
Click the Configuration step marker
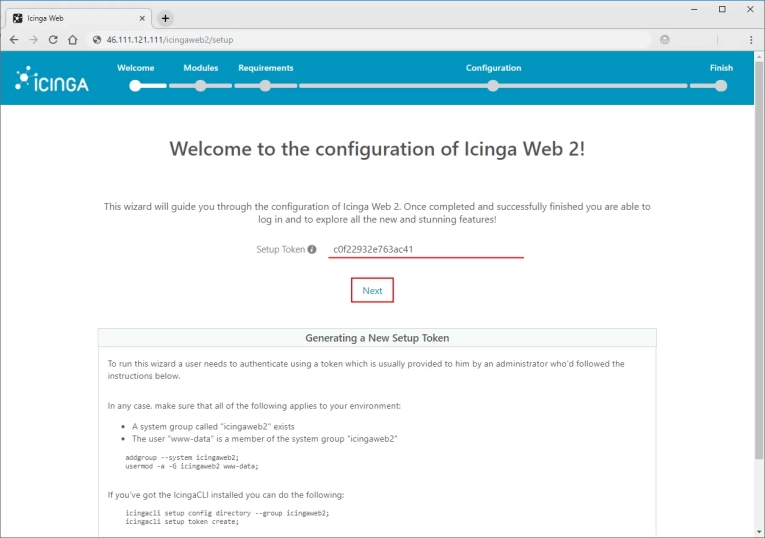coord(493,86)
